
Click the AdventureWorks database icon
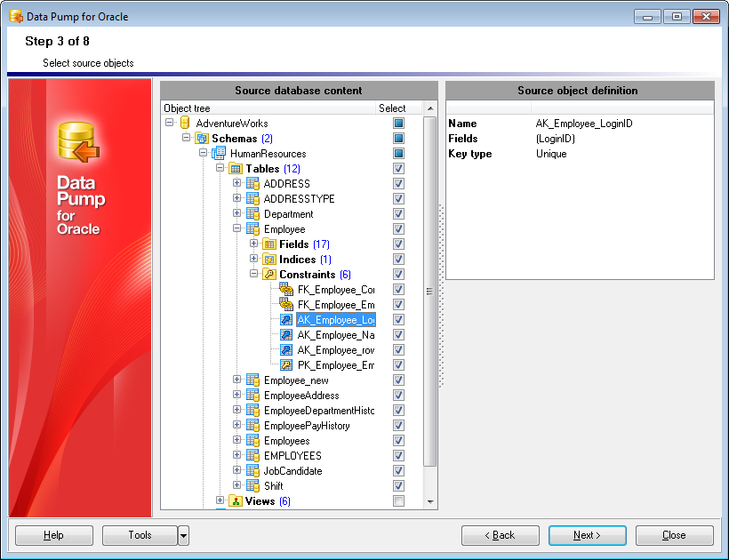[x=185, y=124]
